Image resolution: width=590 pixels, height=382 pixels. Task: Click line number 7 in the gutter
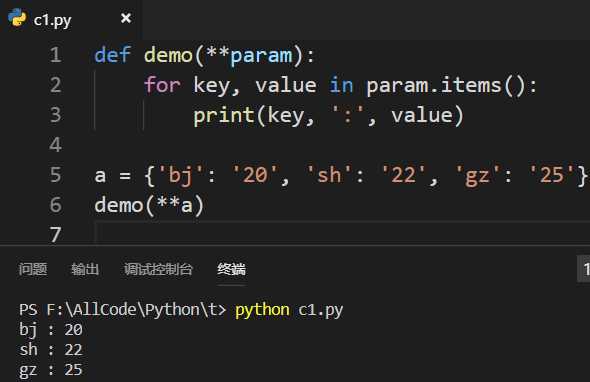click(x=55, y=234)
